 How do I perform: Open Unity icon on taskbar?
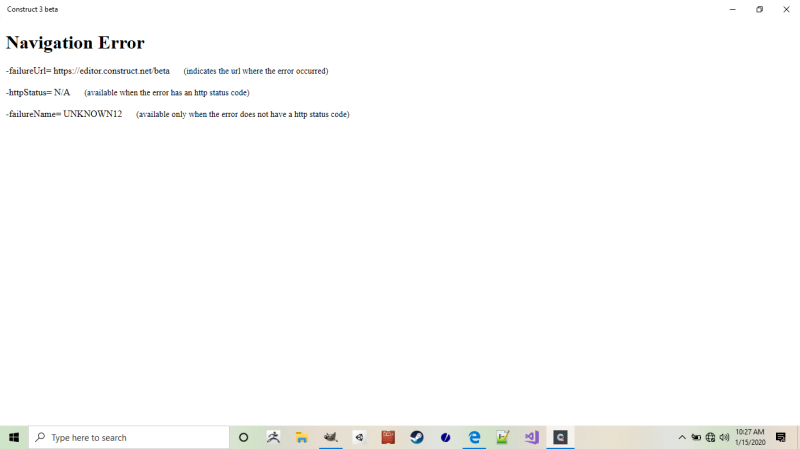pyautogui.click(x=359, y=437)
